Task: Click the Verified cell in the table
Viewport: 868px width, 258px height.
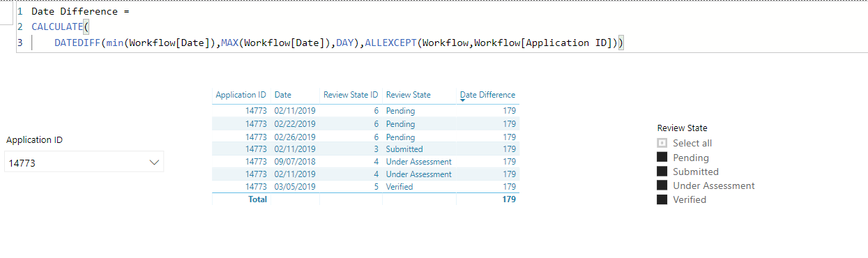Action: 399,187
